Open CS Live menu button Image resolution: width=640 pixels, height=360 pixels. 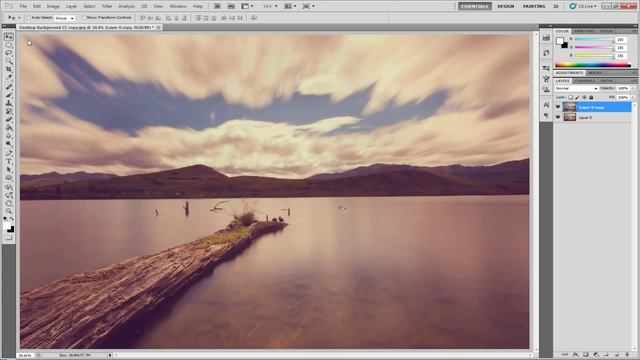584,6
